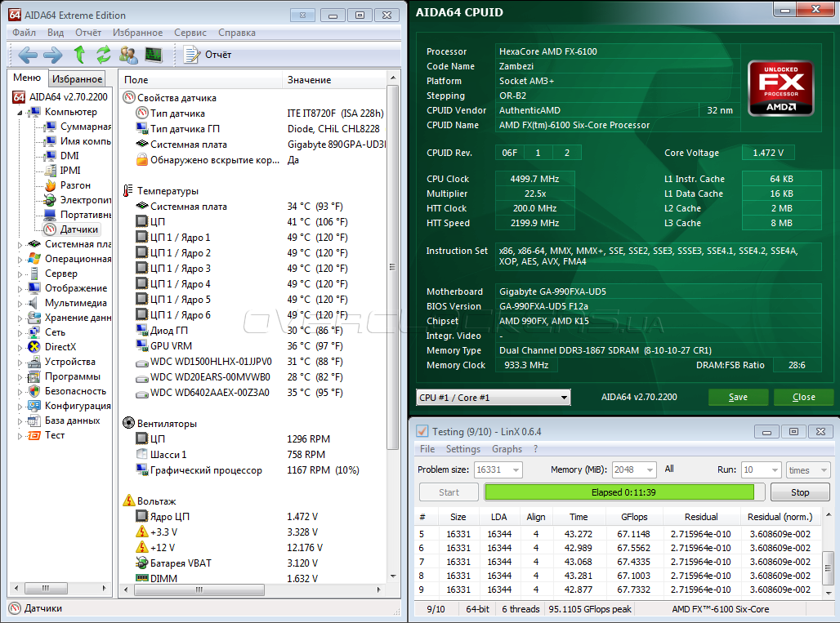This screenshot has width=840, height=623.
Task: Refresh the sensor readings with the green arrows icon
Action: pyautogui.click(x=103, y=55)
